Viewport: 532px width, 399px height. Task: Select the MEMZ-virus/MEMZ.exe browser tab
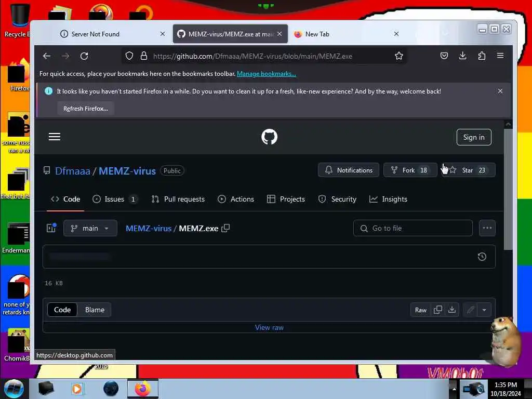[x=230, y=34]
